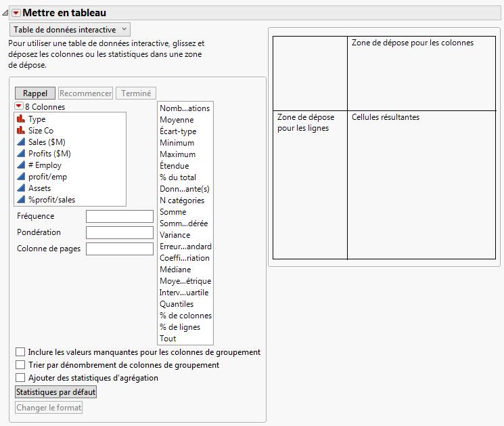The image size is (504, 426).
Task: Click the icon next to profit/emp column
Action: [x=20, y=177]
